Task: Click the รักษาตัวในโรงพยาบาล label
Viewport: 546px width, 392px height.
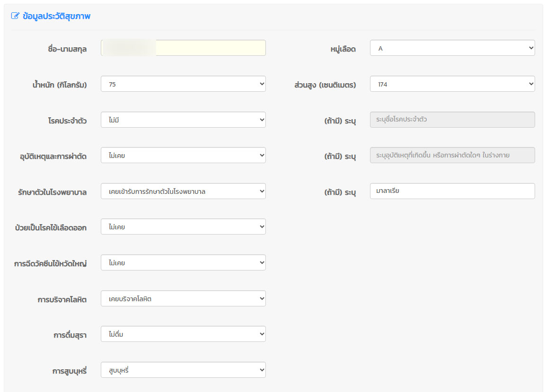Action: (52, 192)
